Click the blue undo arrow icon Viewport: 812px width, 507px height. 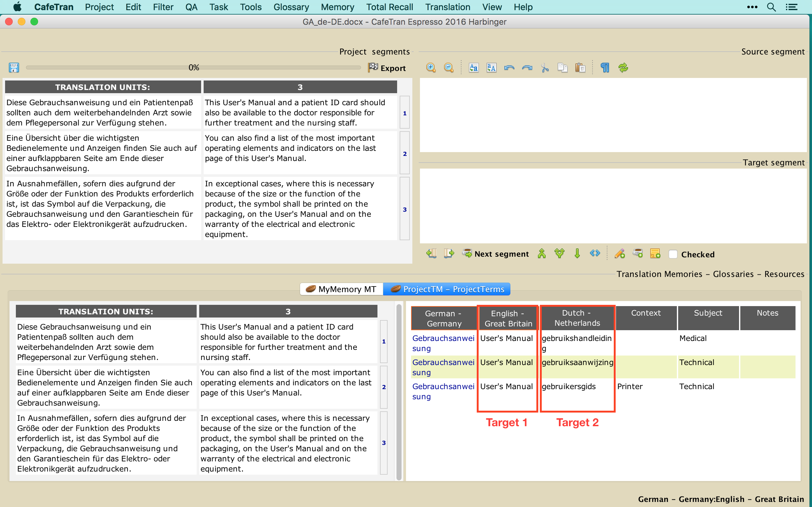509,68
